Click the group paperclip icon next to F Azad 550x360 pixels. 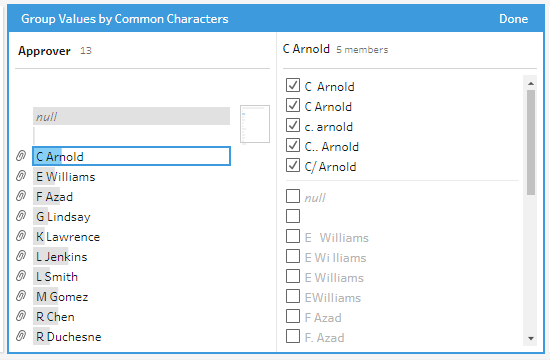point(21,196)
